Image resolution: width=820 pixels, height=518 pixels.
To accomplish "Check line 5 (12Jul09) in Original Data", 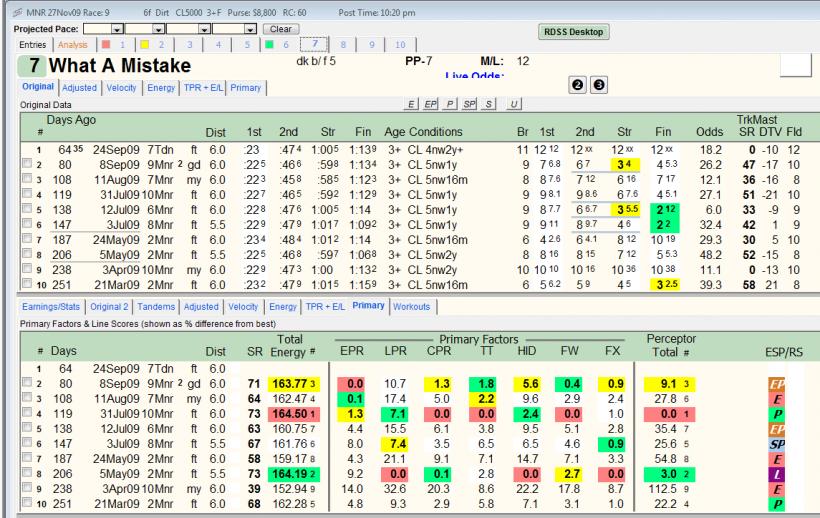I will [x=27, y=209].
